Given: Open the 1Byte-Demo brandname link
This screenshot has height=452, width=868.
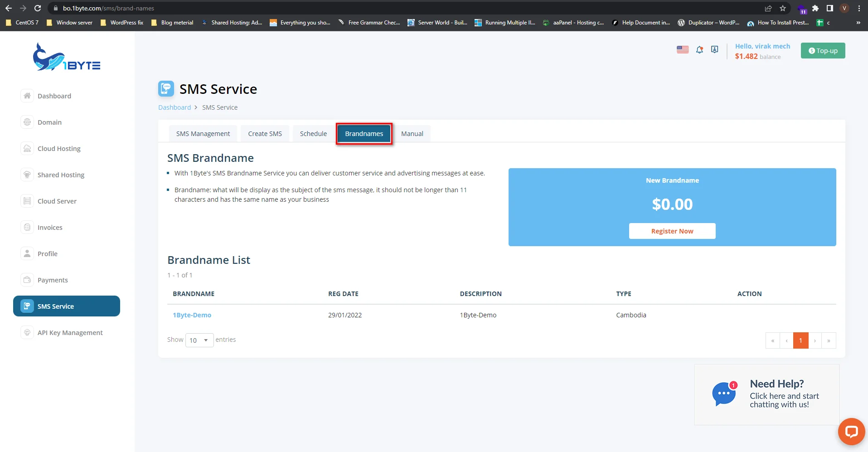Looking at the screenshot, I should coord(192,315).
